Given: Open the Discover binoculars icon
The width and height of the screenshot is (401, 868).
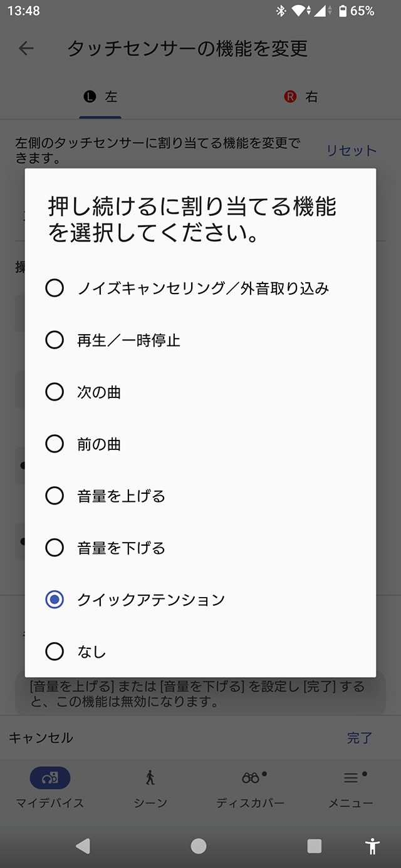Looking at the screenshot, I should pos(251,778).
